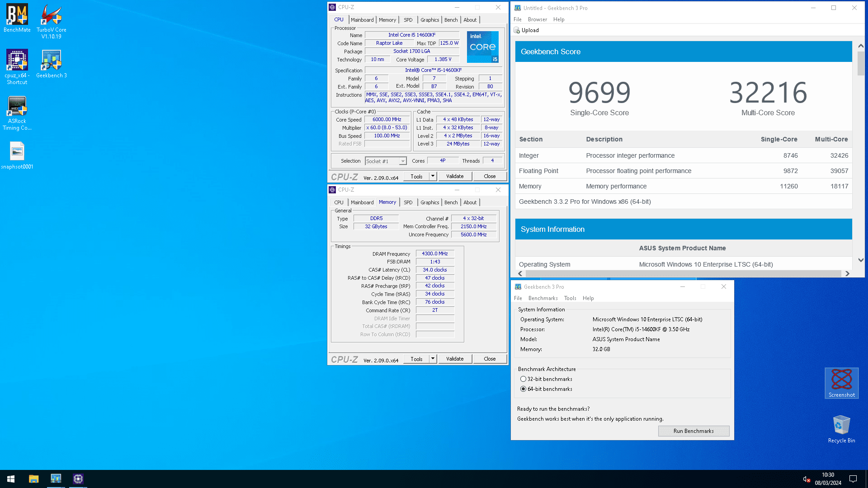Open the Windows Start menu
868x488 pixels.
pos(11,479)
